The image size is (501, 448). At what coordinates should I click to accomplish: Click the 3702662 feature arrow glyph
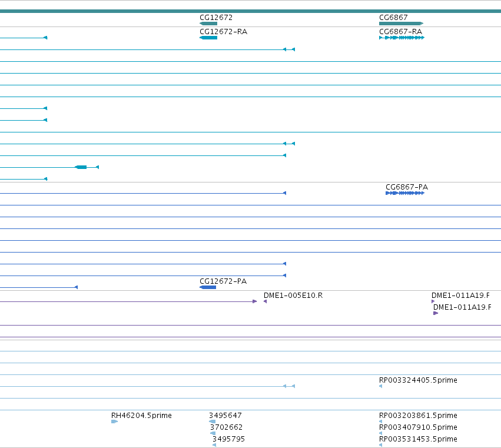point(213,433)
